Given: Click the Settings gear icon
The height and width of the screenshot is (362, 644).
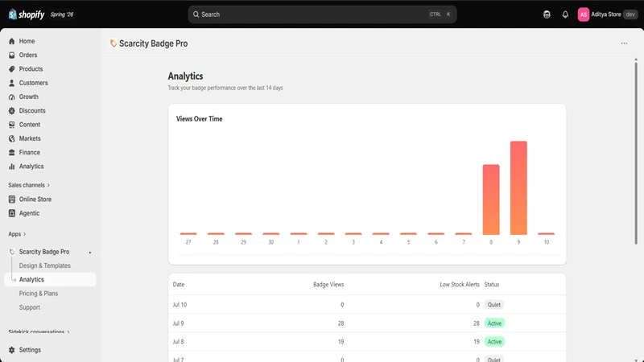Looking at the screenshot, I should coord(11,350).
